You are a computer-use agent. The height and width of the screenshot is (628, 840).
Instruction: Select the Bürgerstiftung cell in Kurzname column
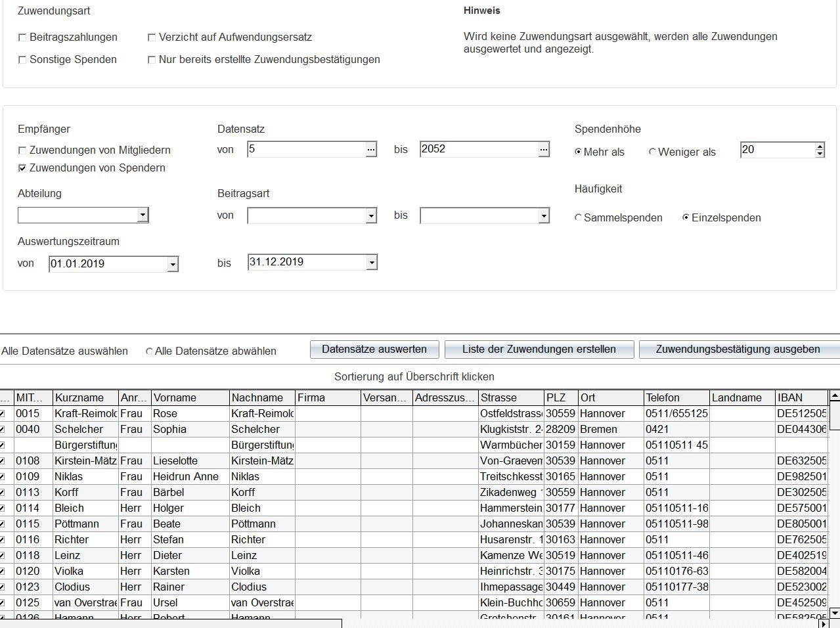tap(85, 445)
